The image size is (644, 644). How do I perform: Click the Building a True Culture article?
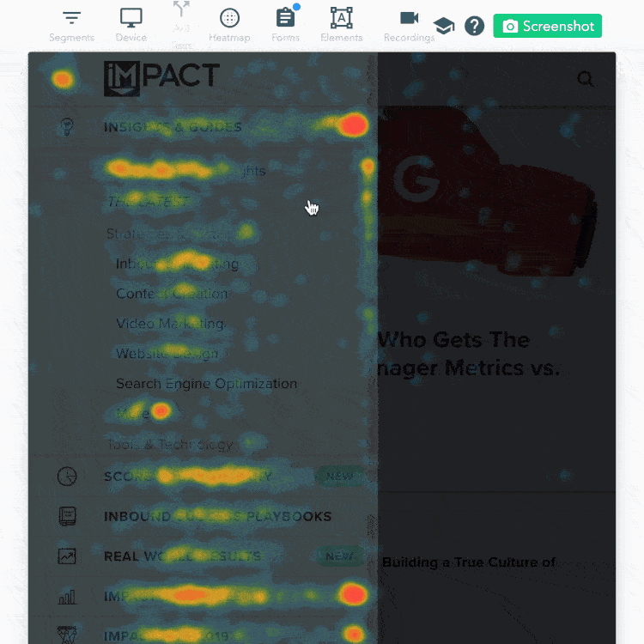point(469,562)
